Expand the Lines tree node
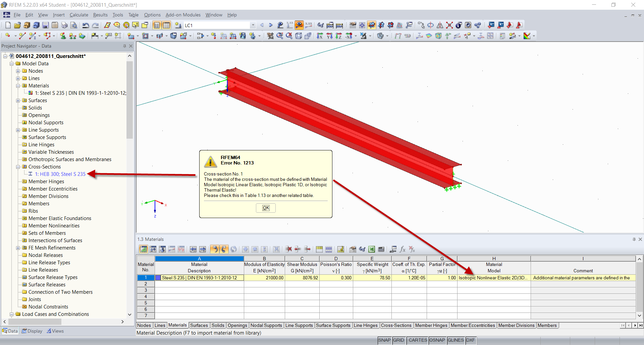The height and width of the screenshot is (345, 644). [x=18, y=78]
